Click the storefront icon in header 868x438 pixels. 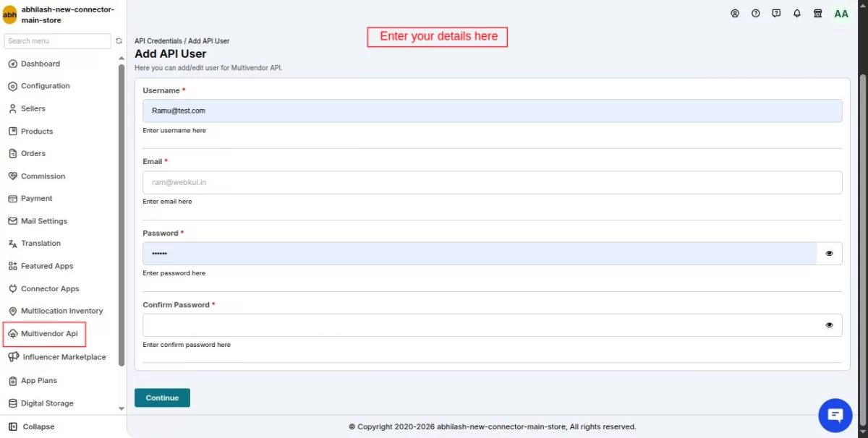(x=818, y=14)
